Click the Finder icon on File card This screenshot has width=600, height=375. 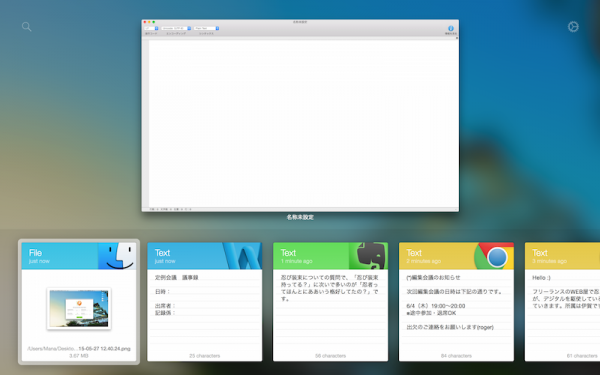[117, 256]
